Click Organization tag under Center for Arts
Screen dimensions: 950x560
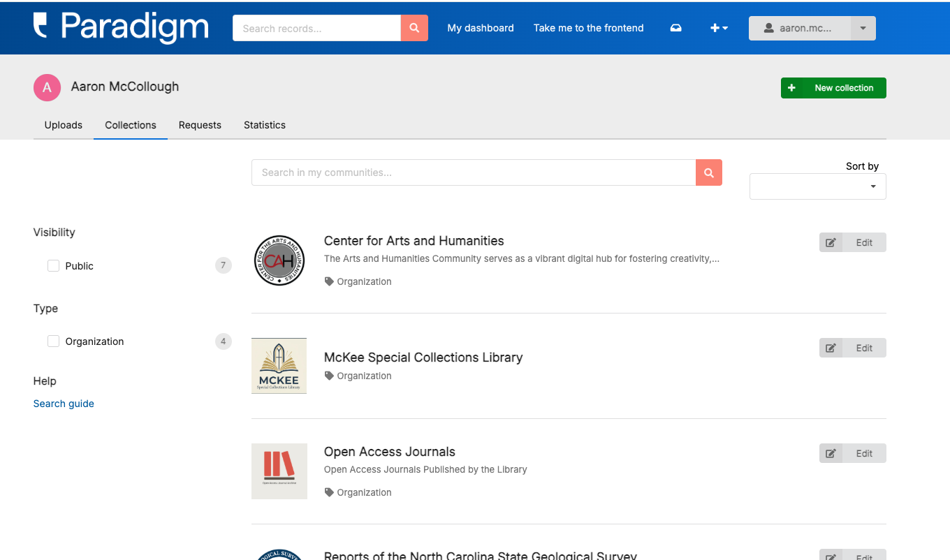358,281
